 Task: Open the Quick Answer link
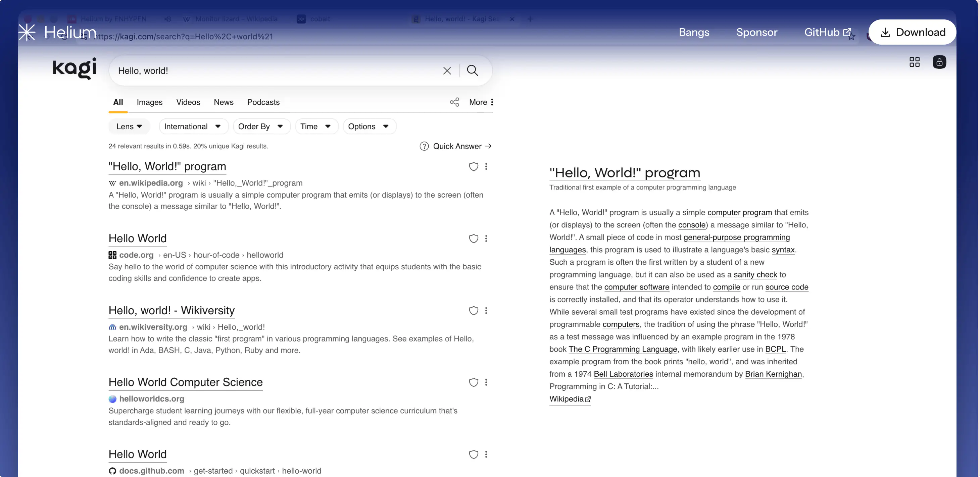pos(456,147)
